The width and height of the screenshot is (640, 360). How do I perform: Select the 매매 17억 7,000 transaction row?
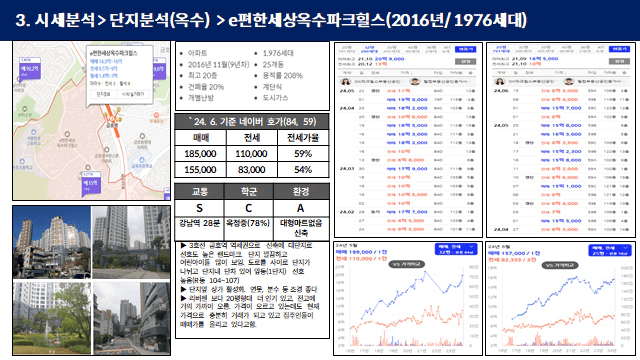[x=407, y=212]
